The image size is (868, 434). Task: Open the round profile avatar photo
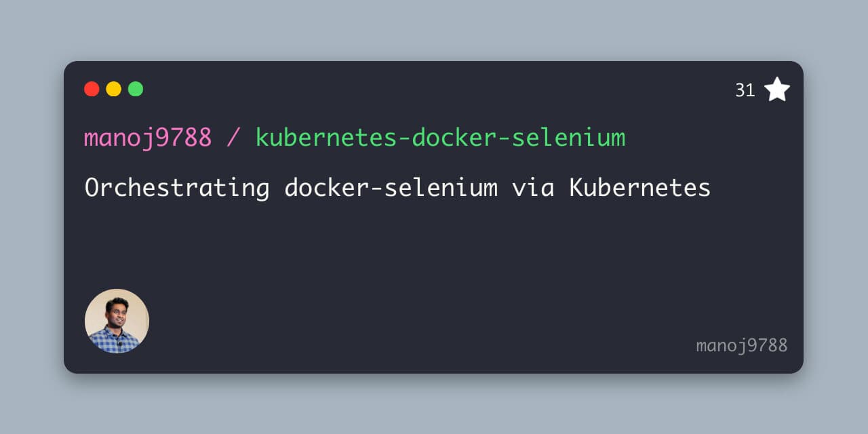tap(117, 321)
